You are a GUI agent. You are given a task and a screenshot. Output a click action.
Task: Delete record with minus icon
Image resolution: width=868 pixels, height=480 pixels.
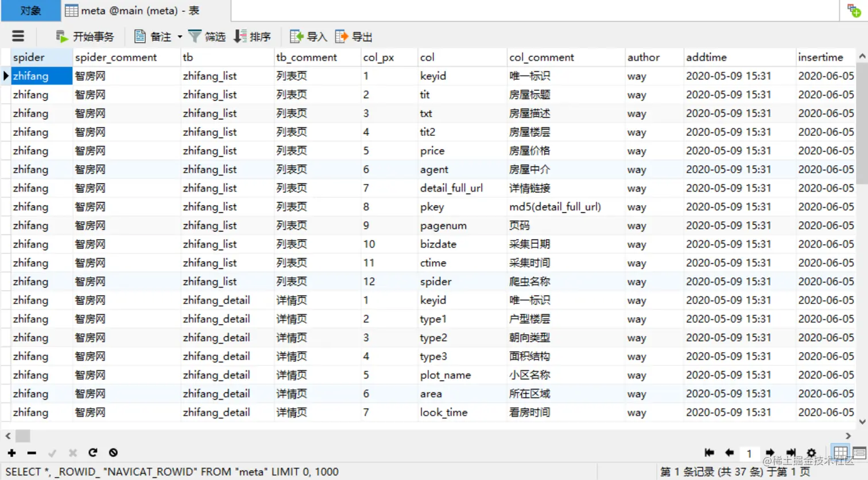[32, 453]
